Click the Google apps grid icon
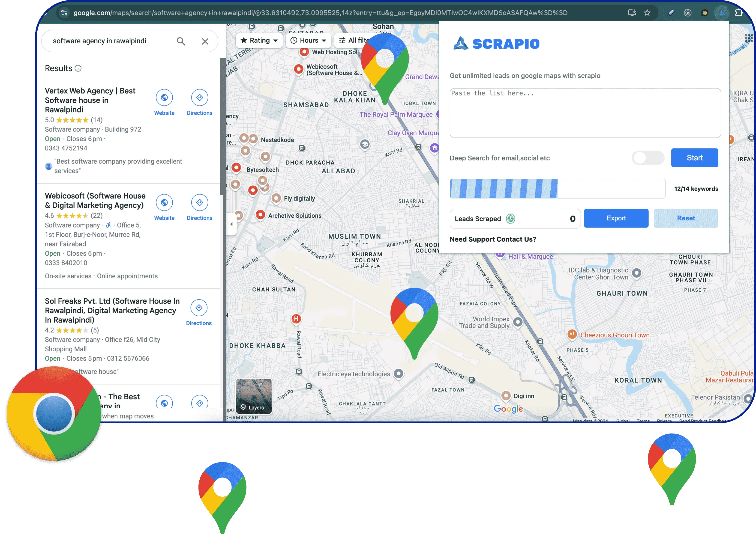 (x=748, y=39)
